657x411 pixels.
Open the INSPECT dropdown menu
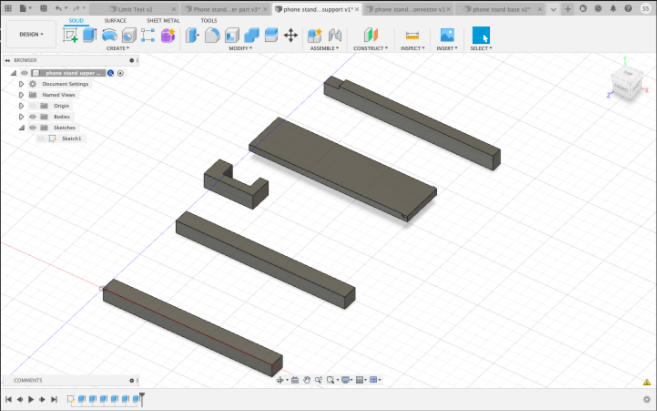click(413, 48)
